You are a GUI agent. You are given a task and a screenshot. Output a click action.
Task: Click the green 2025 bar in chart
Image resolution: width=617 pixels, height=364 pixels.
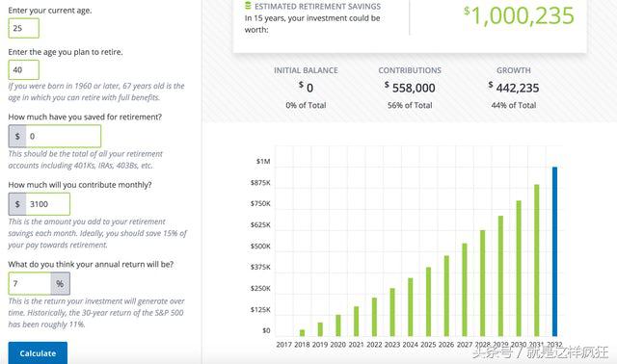[428, 302]
